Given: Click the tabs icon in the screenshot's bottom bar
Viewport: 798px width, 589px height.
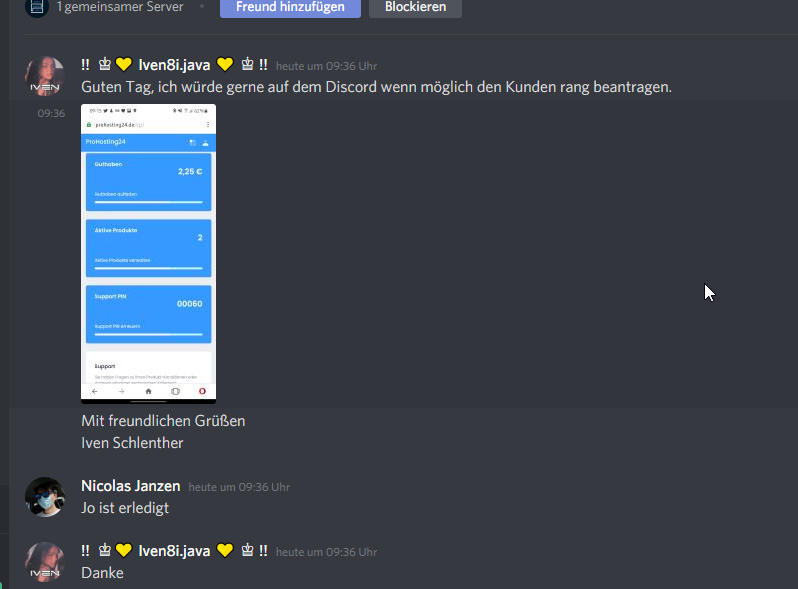Looking at the screenshot, I should tap(176, 391).
